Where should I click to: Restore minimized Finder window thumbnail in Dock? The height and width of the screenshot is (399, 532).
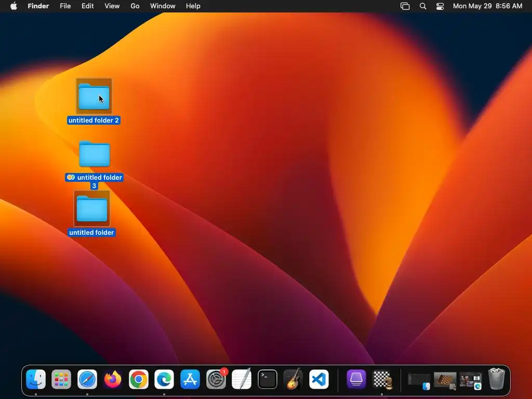click(419, 381)
